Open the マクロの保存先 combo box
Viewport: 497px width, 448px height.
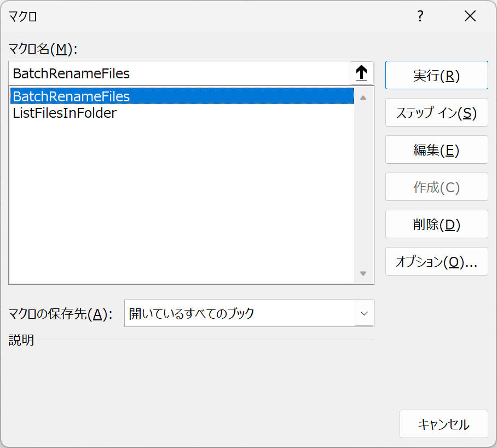(x=249, y=313)
